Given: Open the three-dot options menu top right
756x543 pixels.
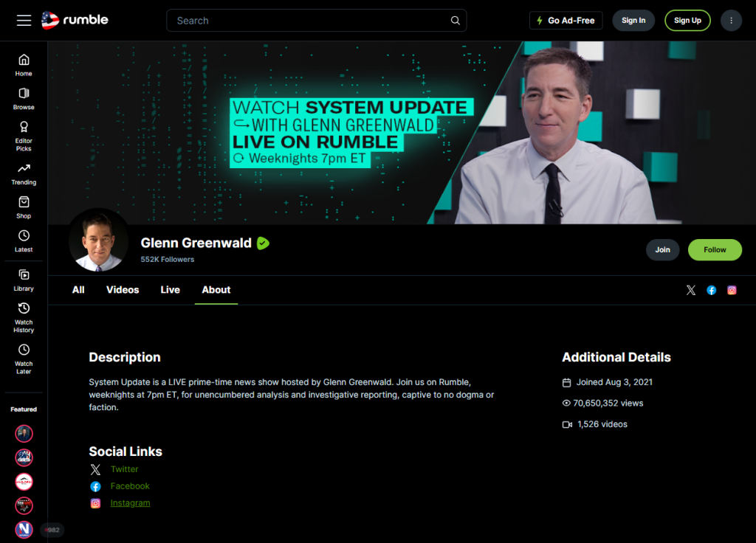Looking at the screenshot, I should pyautogui.click(x=731, y=20).
